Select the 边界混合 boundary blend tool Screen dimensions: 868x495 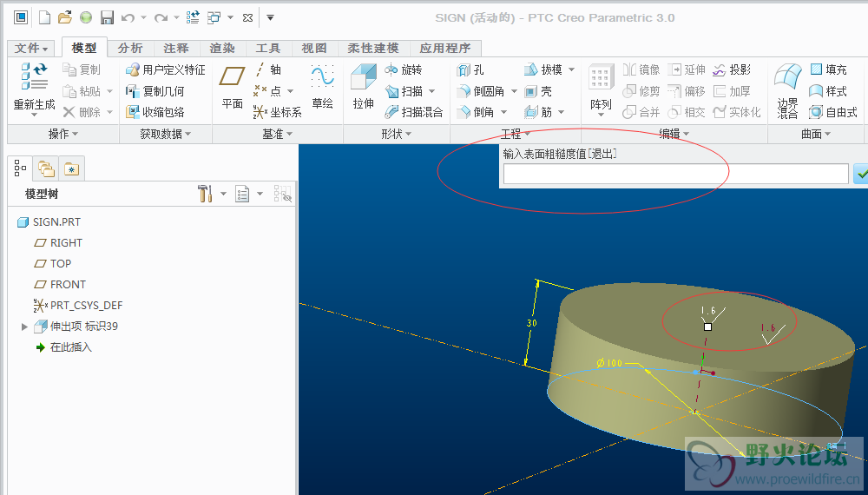pyautogui.click(x=788, y=91)
